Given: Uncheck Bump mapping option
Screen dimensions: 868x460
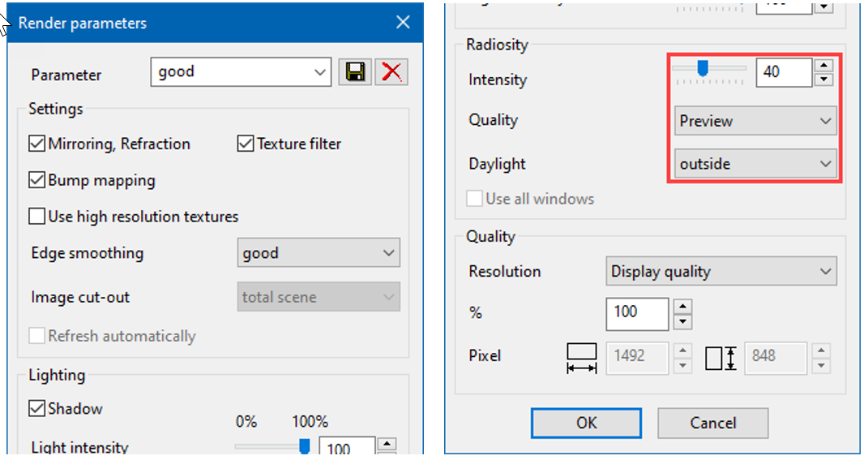Looking at the screenshot, I should 36,180.
